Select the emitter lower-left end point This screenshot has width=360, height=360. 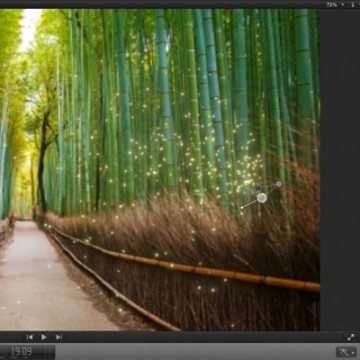coord(242,207)
